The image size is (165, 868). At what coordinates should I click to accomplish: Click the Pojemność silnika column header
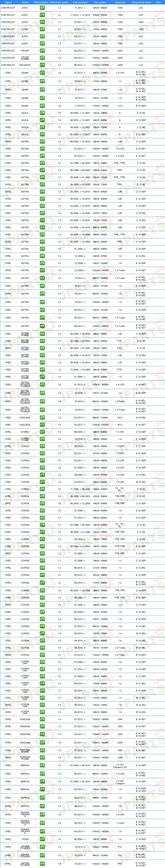[x=59, y=2]
